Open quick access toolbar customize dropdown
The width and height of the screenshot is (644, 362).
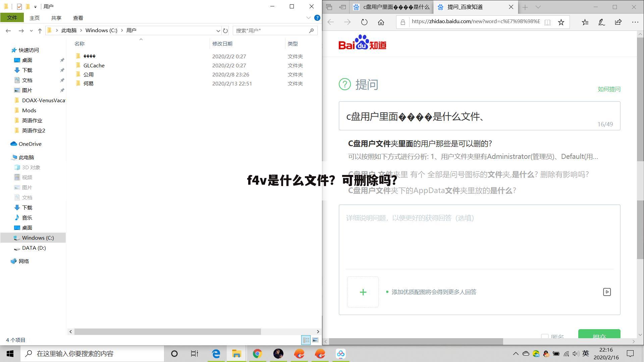point(35,7)
